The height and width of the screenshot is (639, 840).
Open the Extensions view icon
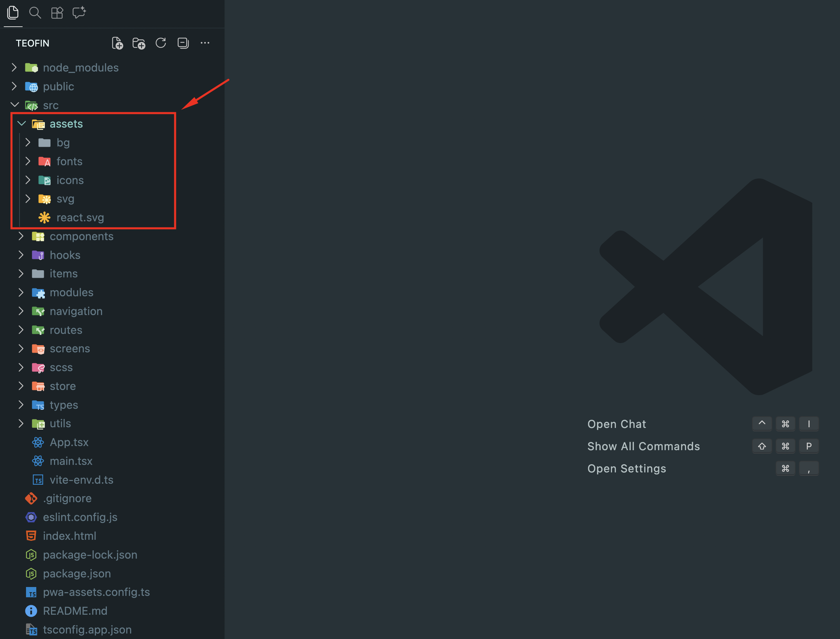click(x=57, y=13)
